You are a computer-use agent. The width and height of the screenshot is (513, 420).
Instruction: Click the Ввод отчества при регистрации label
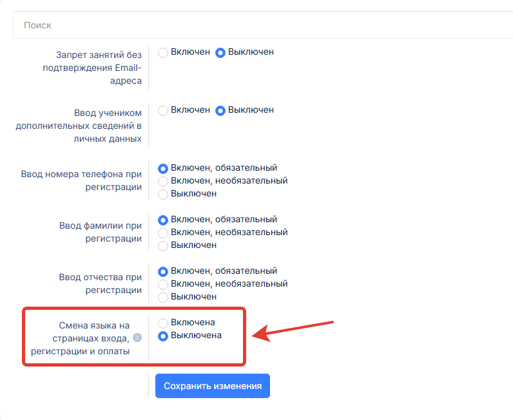[100, 284]
